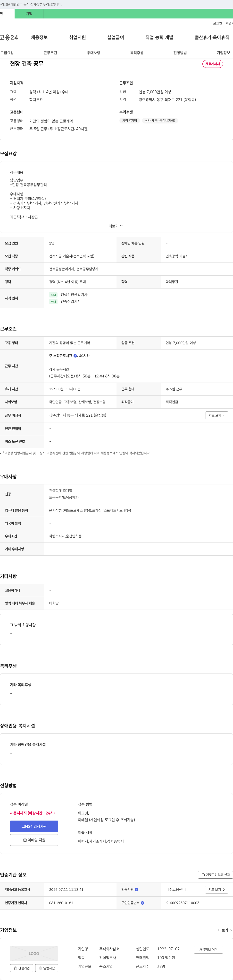Screen dimensions: 233x980
Task: Select the 식사 제공 (중식비지급) tag
Action: (160, 121)
